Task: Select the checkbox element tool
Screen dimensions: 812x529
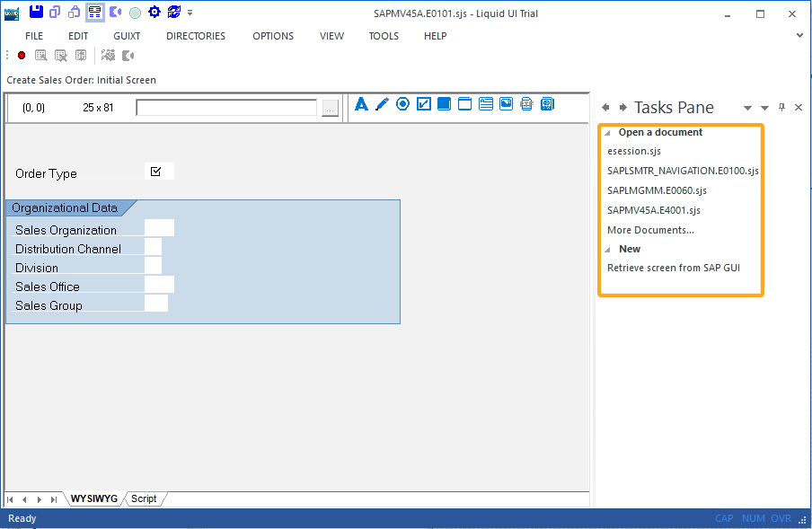Action: 423,104
